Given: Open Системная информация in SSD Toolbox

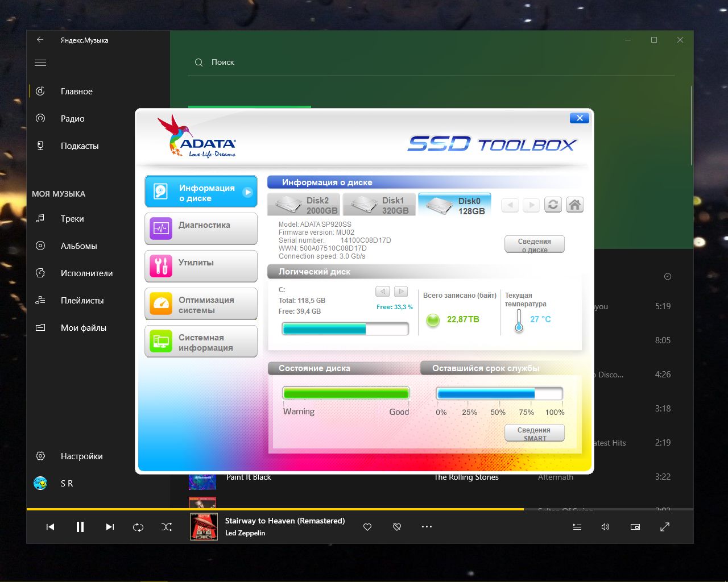Looking at the screenshot, I should (201, 342).
